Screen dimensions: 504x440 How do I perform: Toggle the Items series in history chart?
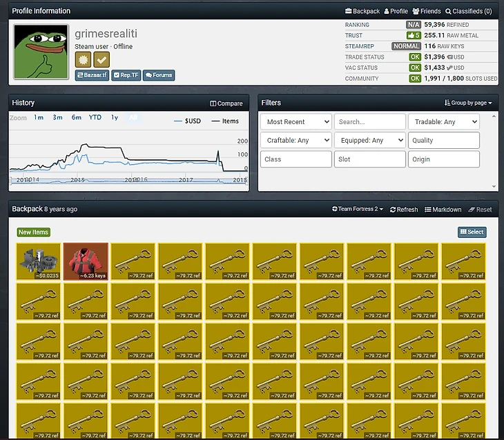pyautogui.click(x=225, y=121)
